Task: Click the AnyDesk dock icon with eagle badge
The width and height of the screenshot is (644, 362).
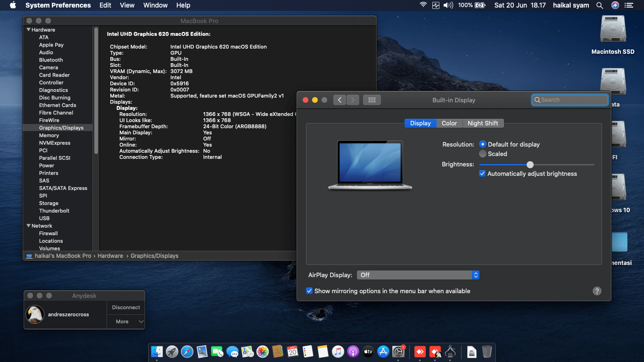Action: 435,352
